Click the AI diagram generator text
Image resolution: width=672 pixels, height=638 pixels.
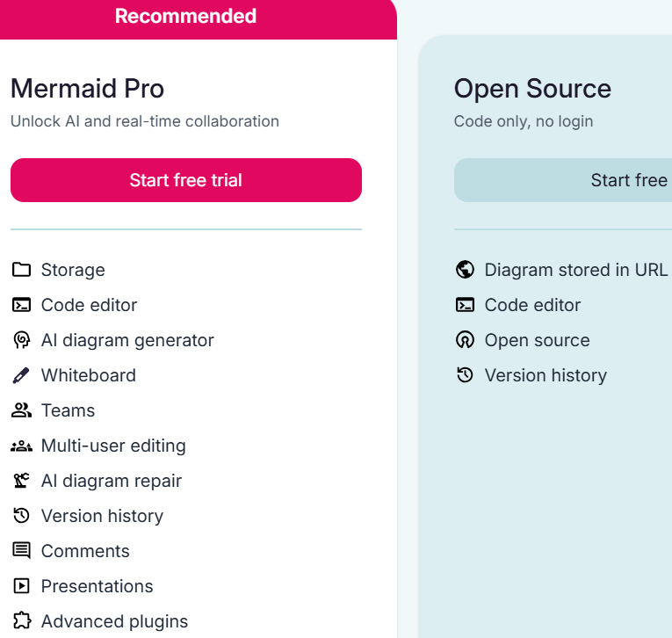click(x=127, y=341)
